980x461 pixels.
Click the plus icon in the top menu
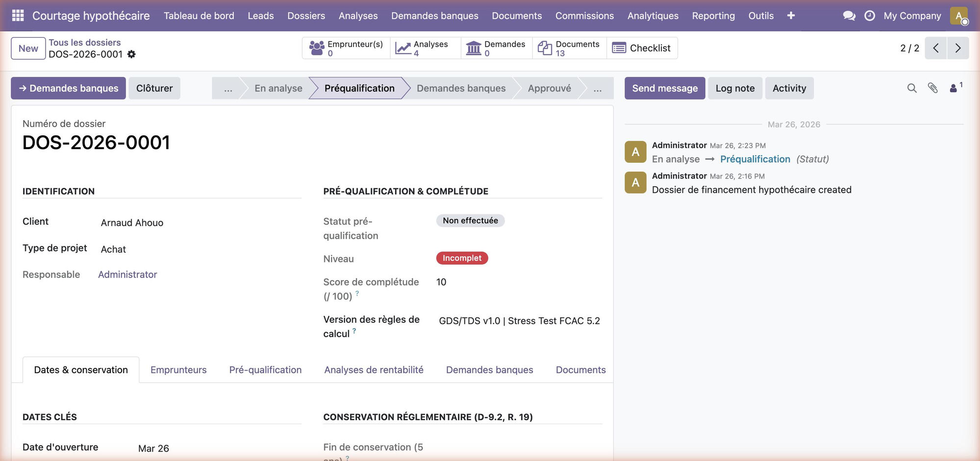pos(791,16)
